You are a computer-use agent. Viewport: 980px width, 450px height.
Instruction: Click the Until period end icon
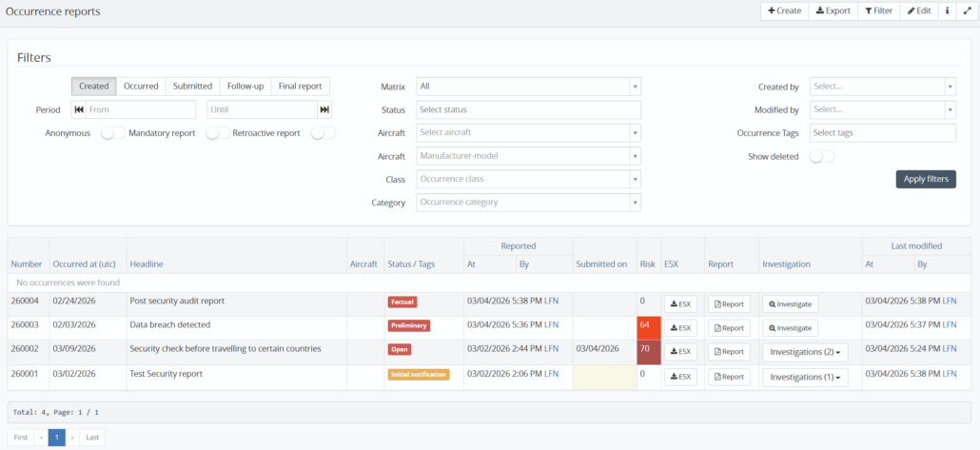pyautogui.click(x=324, y=109)
